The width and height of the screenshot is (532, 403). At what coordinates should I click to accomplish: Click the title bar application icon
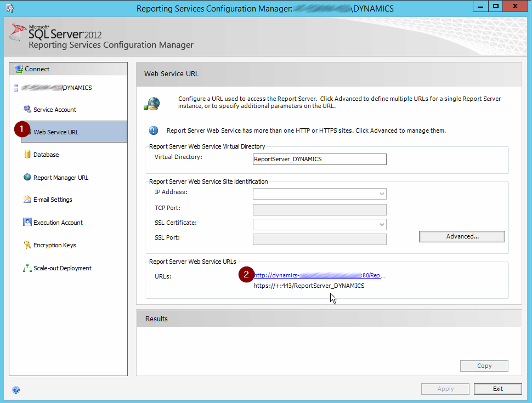pyautogui.click(x=9, y=8)
